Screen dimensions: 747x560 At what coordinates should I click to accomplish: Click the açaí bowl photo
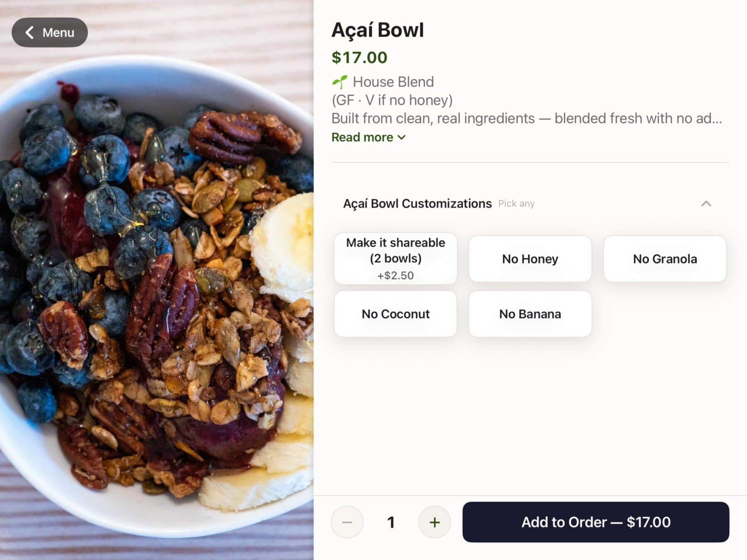(x=156, y=280)
